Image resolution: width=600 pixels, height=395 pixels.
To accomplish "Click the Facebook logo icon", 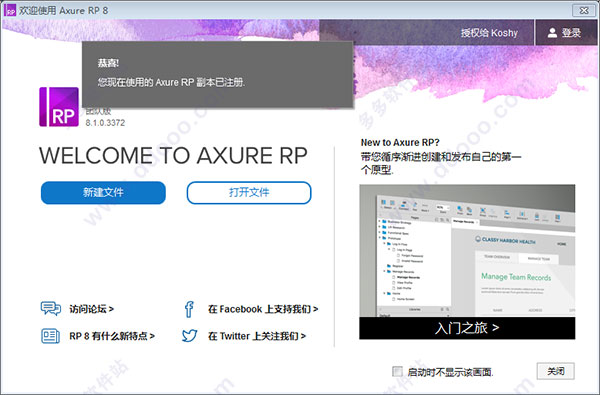I will (189, 309).
